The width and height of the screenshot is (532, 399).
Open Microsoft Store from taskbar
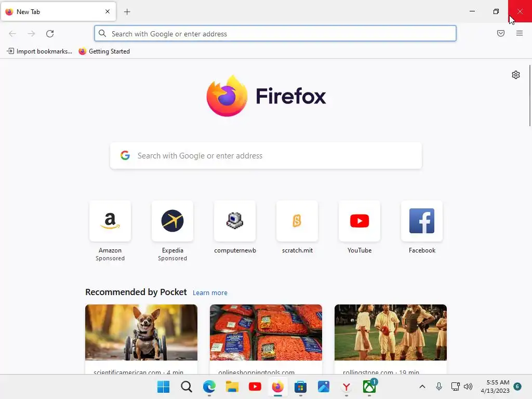point(301,387)
